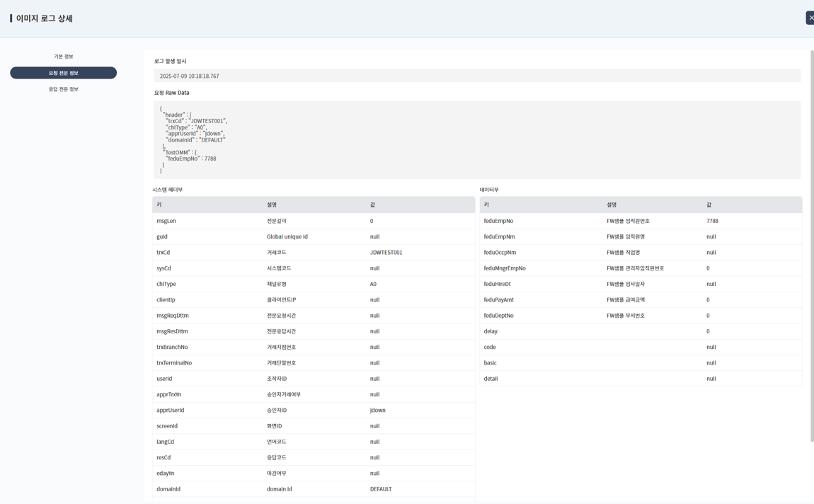
Task: Select the basic row key
Action: pyautogui.click(x=490, y=363)
